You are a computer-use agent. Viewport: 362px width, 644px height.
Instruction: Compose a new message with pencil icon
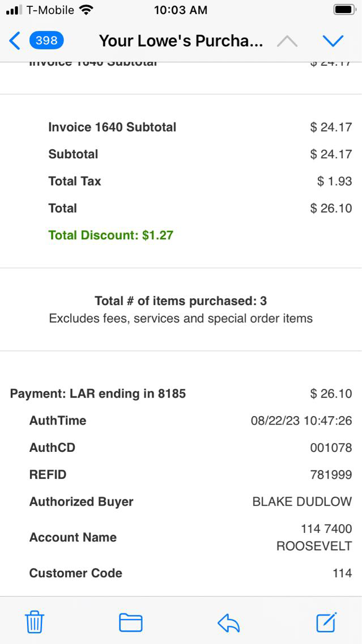pos(326,622)
